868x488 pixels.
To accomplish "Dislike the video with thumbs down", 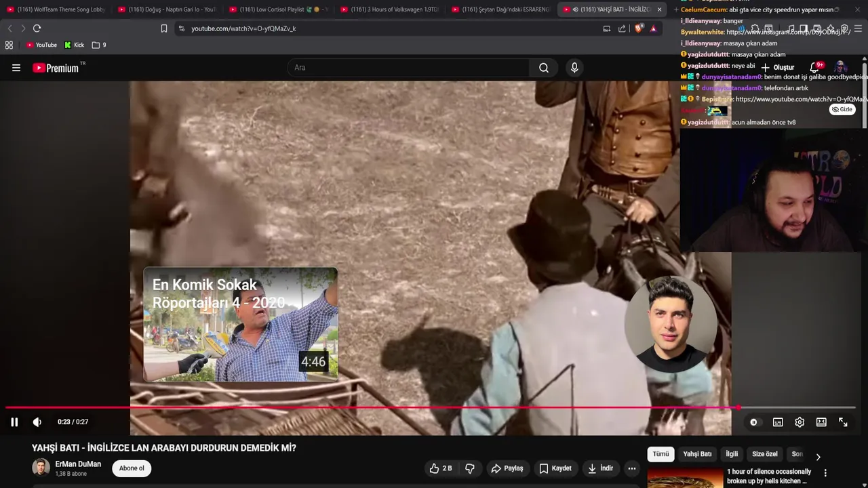I will (x=470, y=468).
